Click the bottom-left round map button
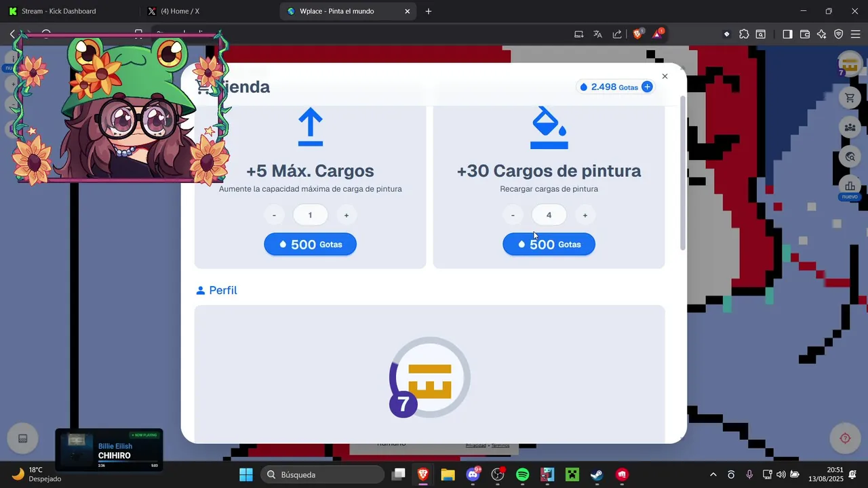 click(x=22, y=439)
